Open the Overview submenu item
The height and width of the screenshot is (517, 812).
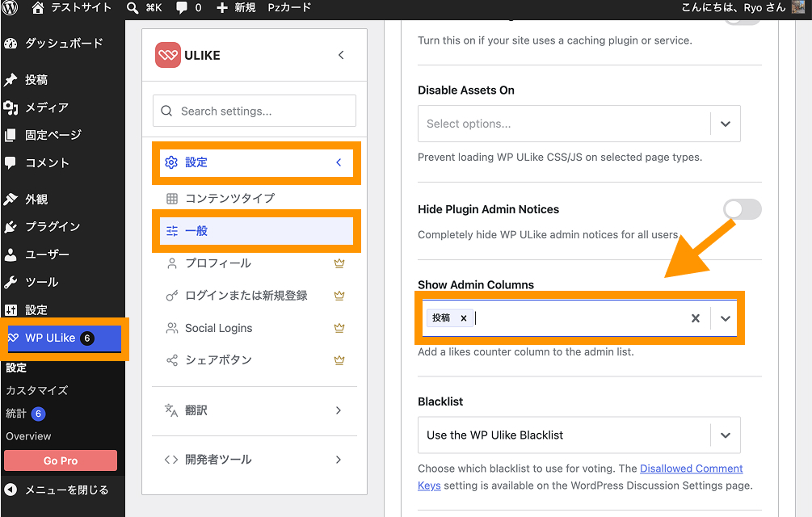click(x=28, y=436)
